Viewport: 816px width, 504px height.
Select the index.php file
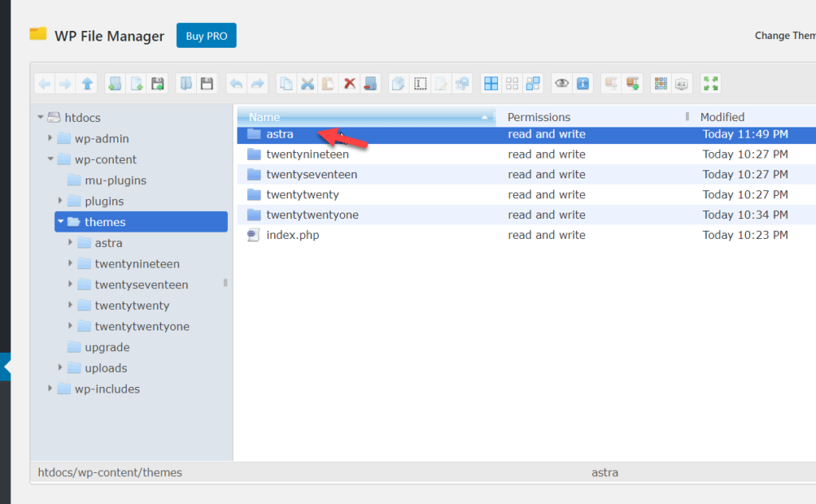[x=527, y=235]
